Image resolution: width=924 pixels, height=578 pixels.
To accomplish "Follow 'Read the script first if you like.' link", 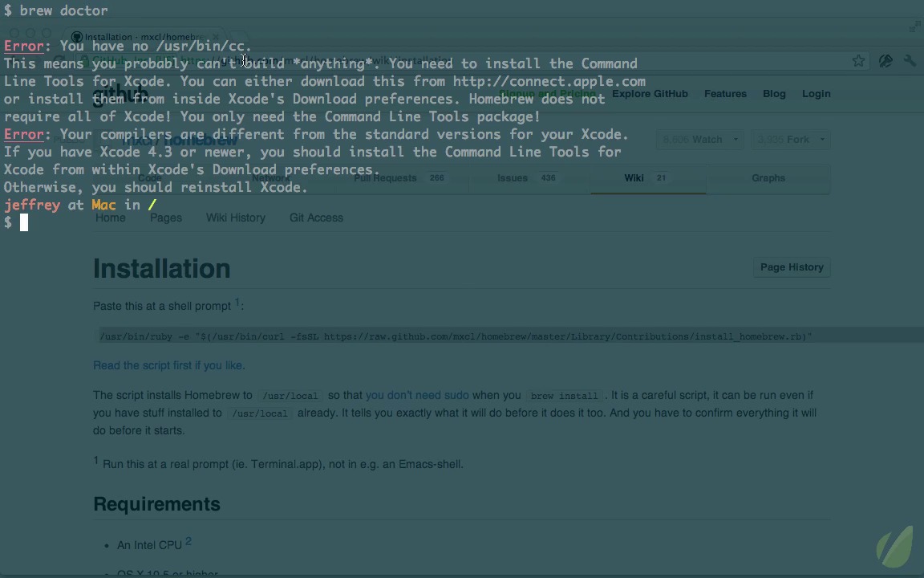I will [x=169, y=366].
